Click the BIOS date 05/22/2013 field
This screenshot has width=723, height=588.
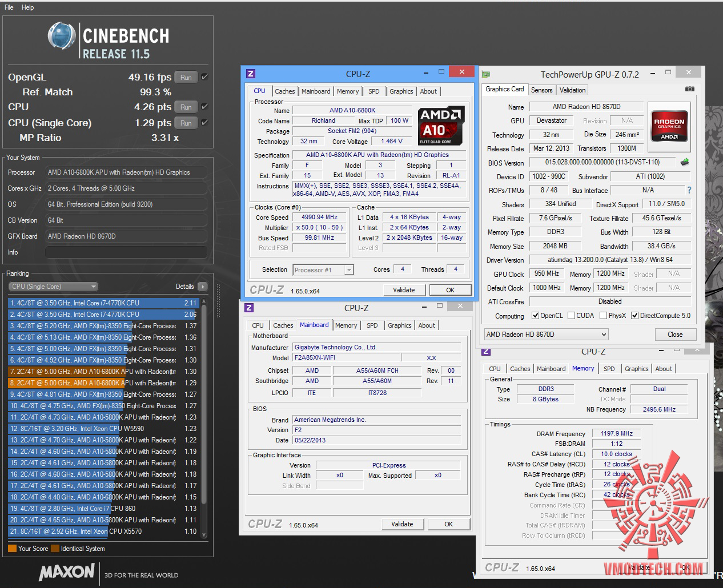[x=376, y=440]
